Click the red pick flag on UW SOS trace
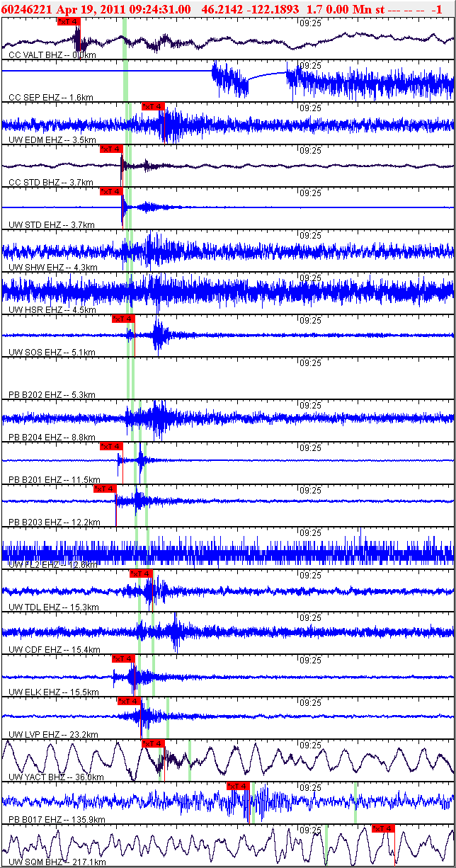The width and height of the screenshot is (456, 868). click(122, 319)
